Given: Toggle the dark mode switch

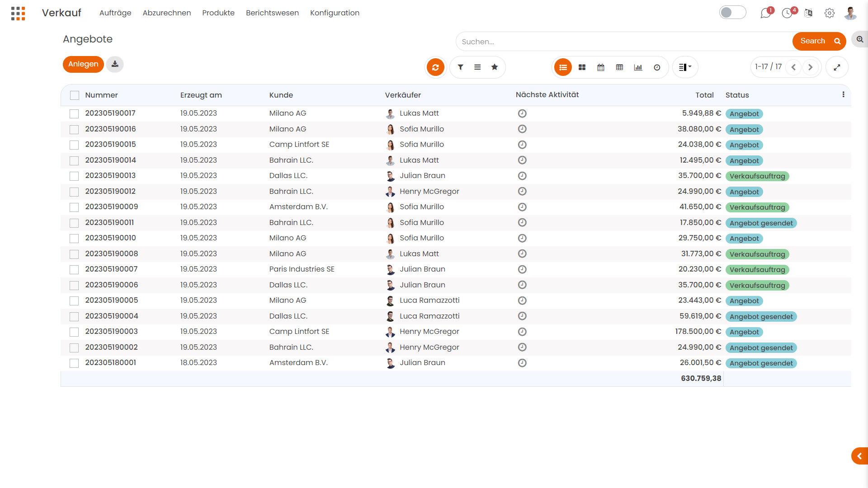Looking at the screenshot, I should pyautogui.click(x=732, y=13).
